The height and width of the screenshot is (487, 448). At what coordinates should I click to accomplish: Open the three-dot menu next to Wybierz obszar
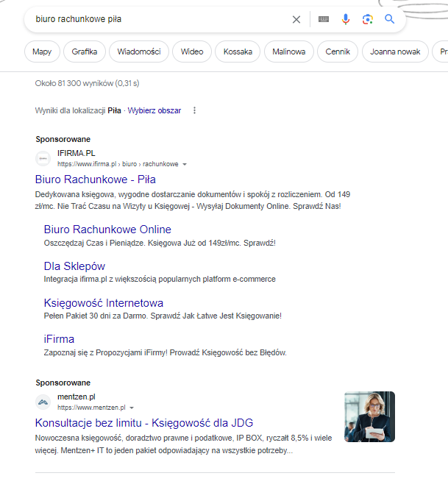(194, 110)
